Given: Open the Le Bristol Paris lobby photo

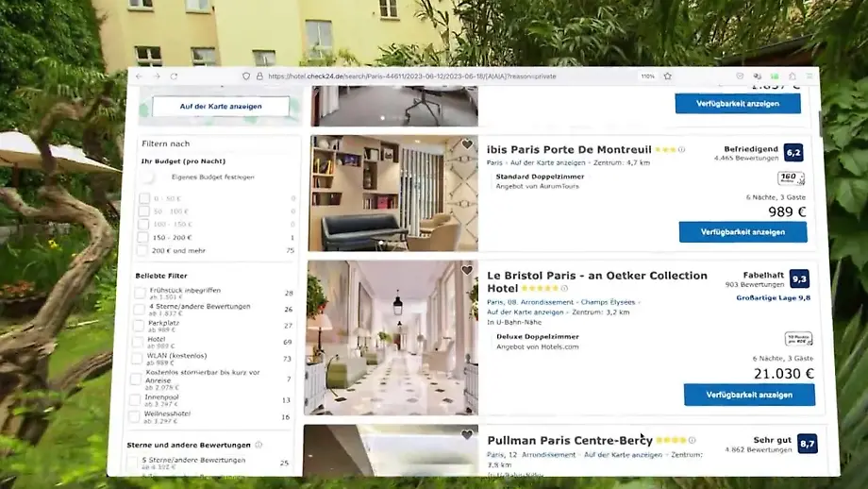Looking at the screenshot, I should pyautogui.click(x=391, y=337).
